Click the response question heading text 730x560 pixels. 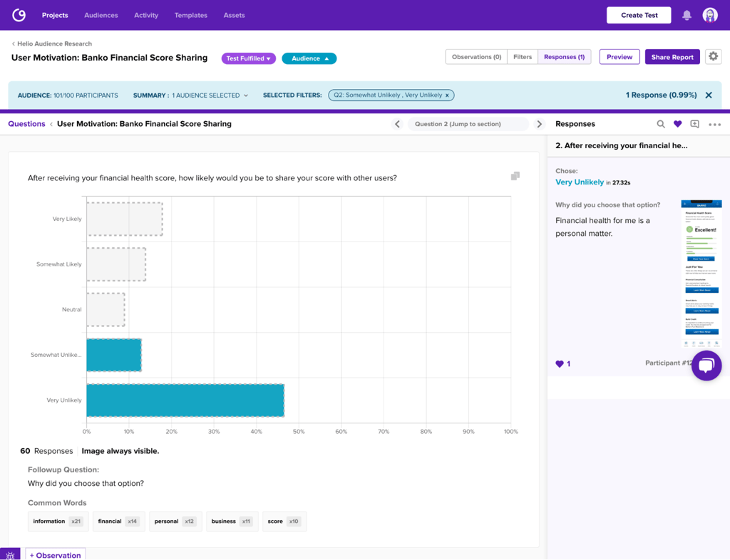coord(622,145)
